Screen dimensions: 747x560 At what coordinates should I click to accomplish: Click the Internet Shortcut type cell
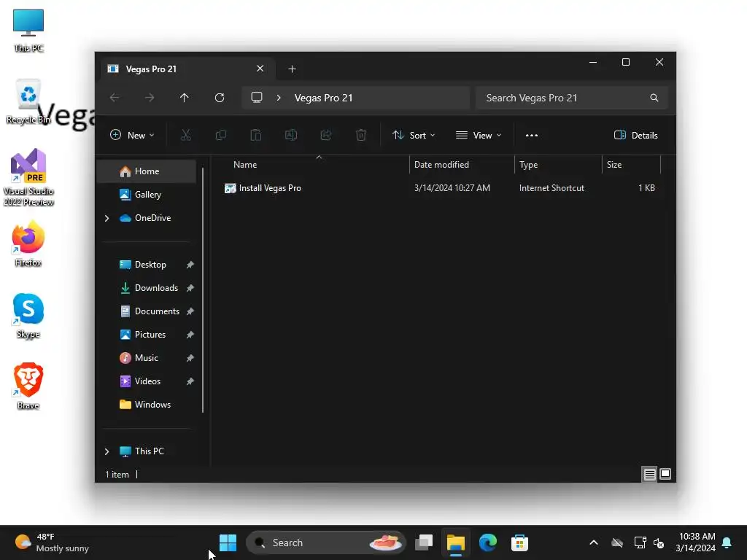click(551, 188)
